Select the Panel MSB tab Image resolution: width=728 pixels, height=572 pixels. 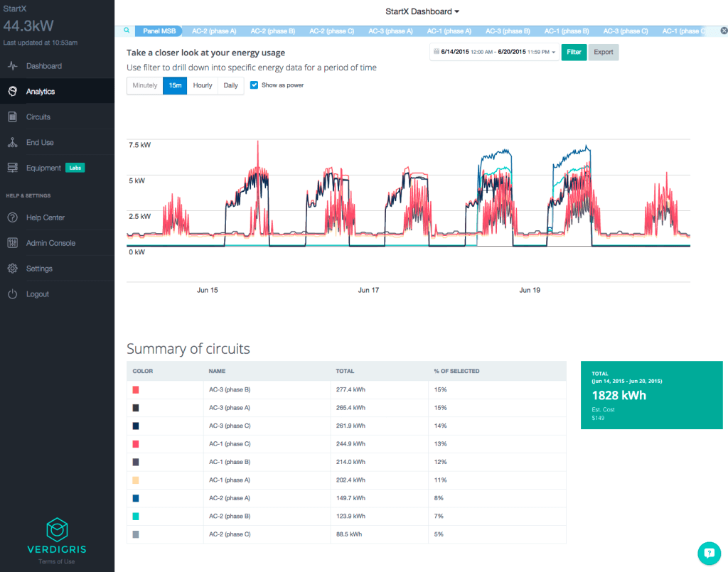[159, 31]
